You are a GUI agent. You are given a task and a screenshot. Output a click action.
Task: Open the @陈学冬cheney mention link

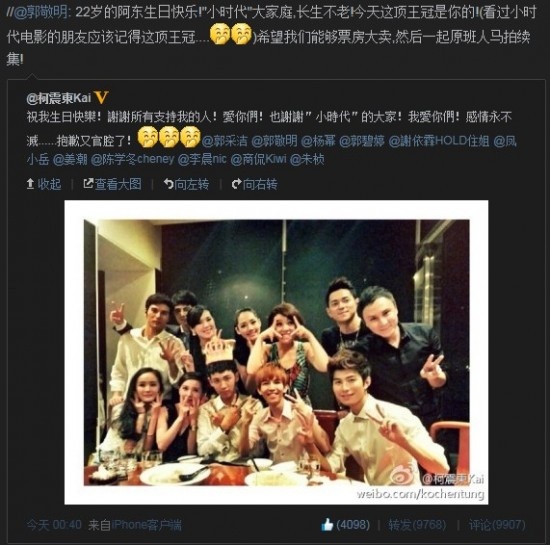[x=132, y=160]
